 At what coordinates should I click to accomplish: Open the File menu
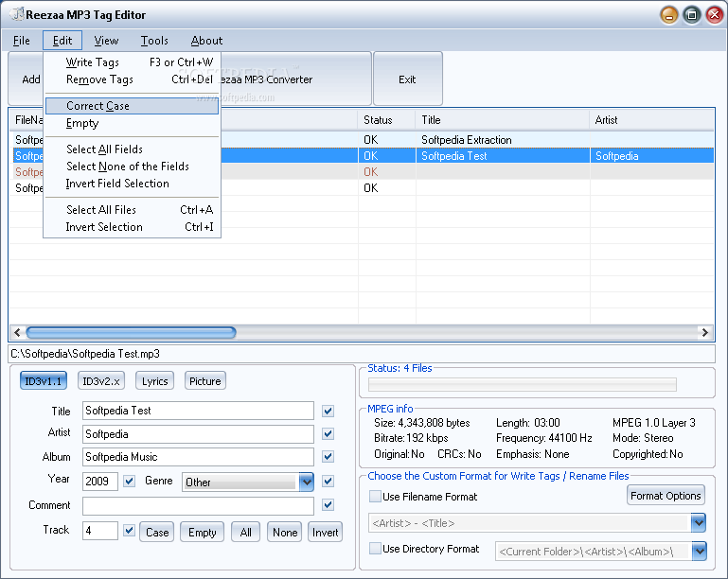point(22,41)
